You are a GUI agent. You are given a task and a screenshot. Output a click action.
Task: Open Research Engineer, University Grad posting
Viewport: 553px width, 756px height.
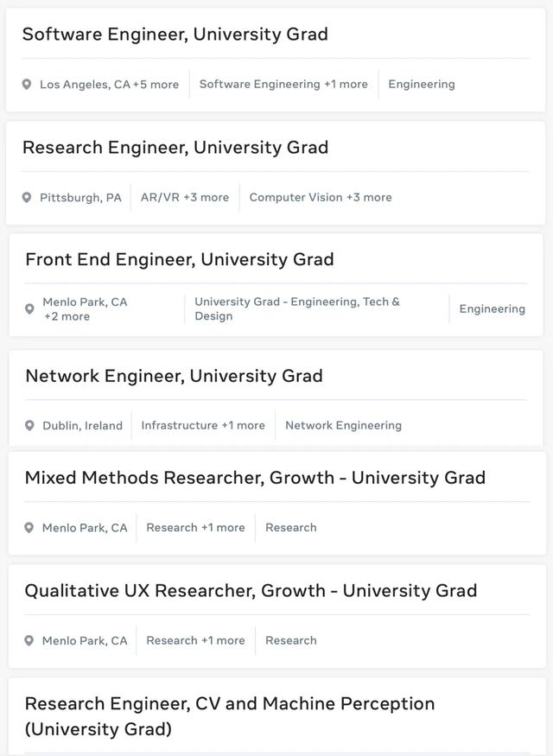(175, 148)
